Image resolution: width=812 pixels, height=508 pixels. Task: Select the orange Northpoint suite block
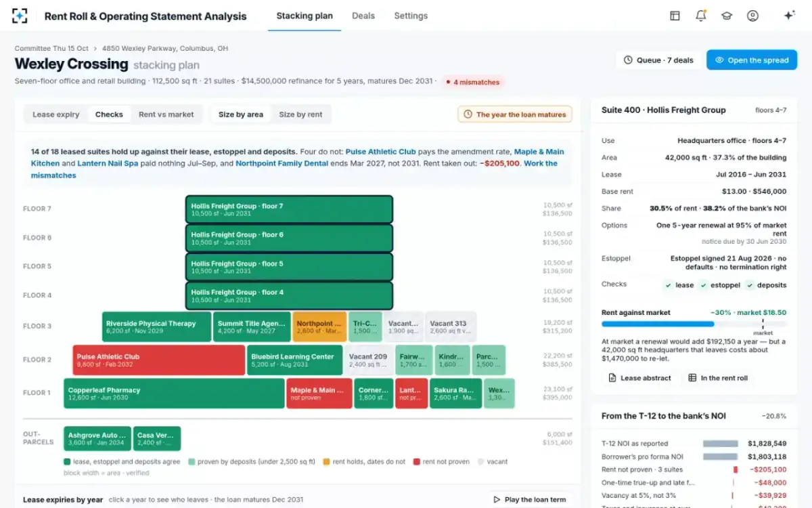pyautogui.click(x=319, y=326)
